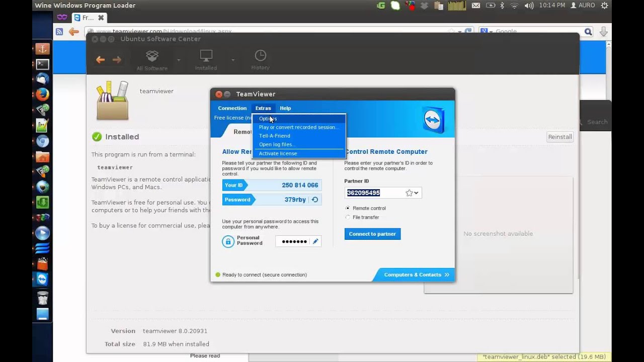Close the browser tab labeled Fr...

[101, 18]
